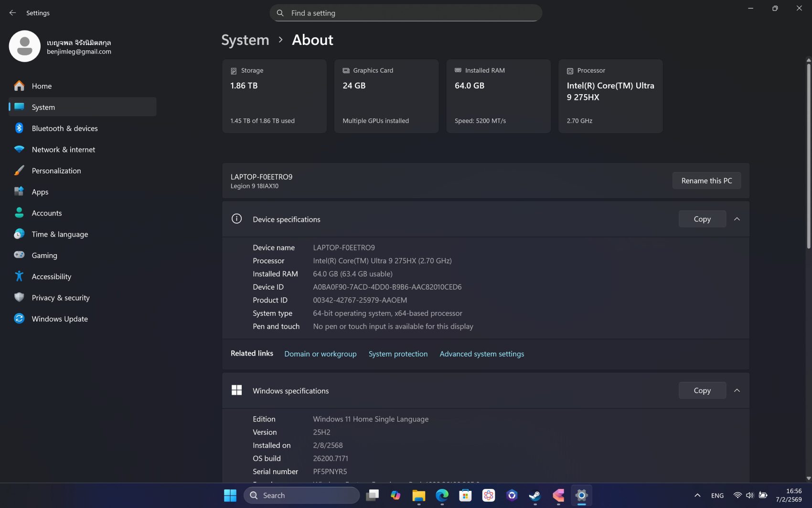Collapse the Device specifications section chevron
This screenshot has width=812, height=508.
pyautogui.click(x=737, y=219)
